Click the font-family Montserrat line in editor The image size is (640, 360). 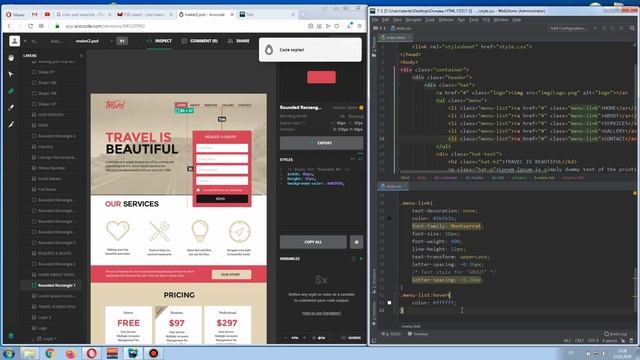447,226
